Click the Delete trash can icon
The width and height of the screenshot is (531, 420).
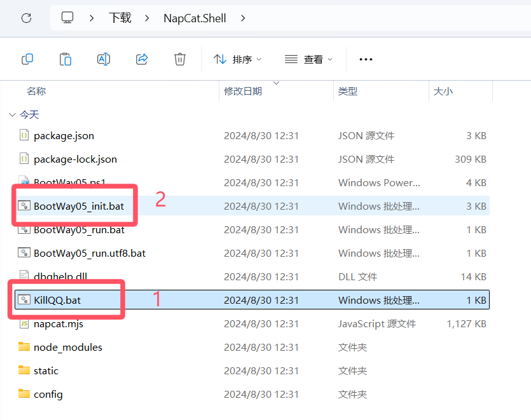(x=180, y=59)
